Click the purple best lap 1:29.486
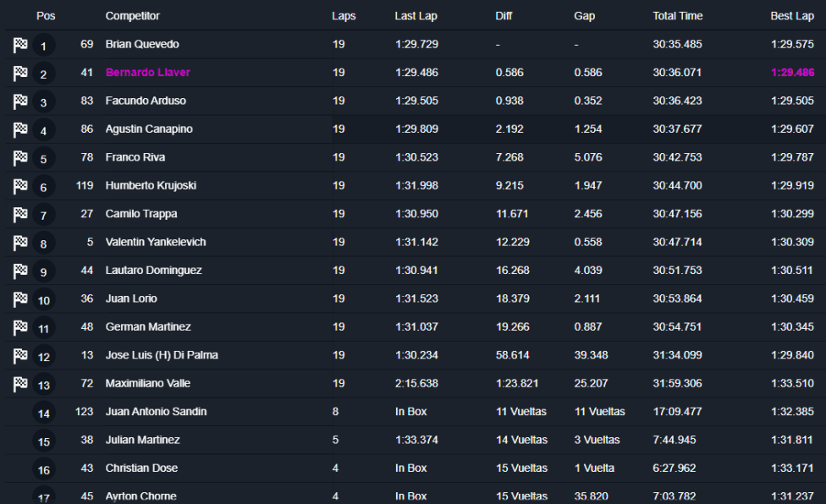 (x=792, y=73)
